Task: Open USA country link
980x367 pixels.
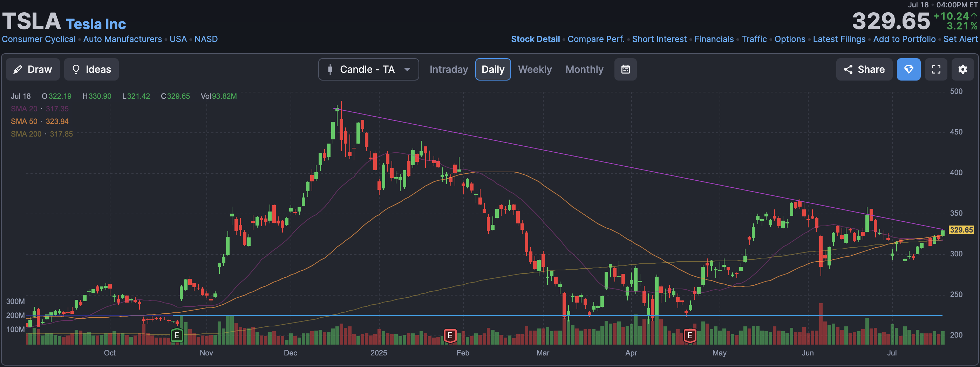Action: point(178,39)
